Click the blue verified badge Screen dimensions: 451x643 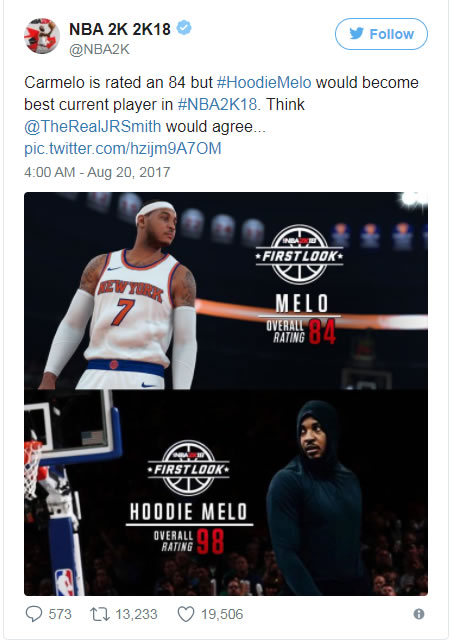pyautogui.click(x=184, y=28)
